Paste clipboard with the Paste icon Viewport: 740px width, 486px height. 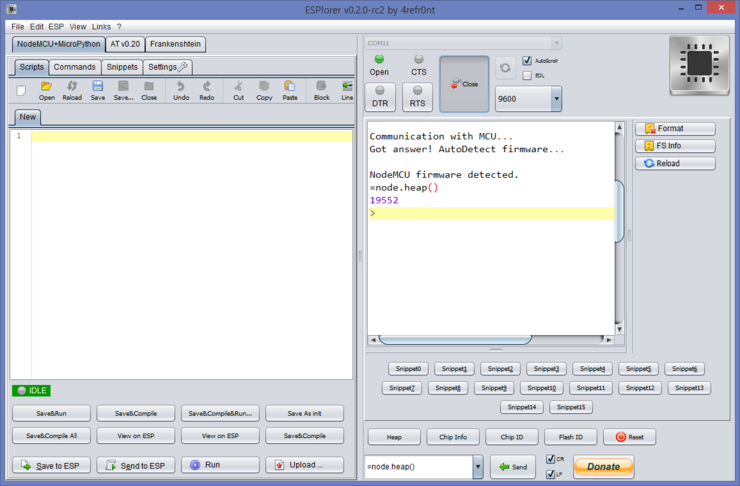tap(290, 91)
